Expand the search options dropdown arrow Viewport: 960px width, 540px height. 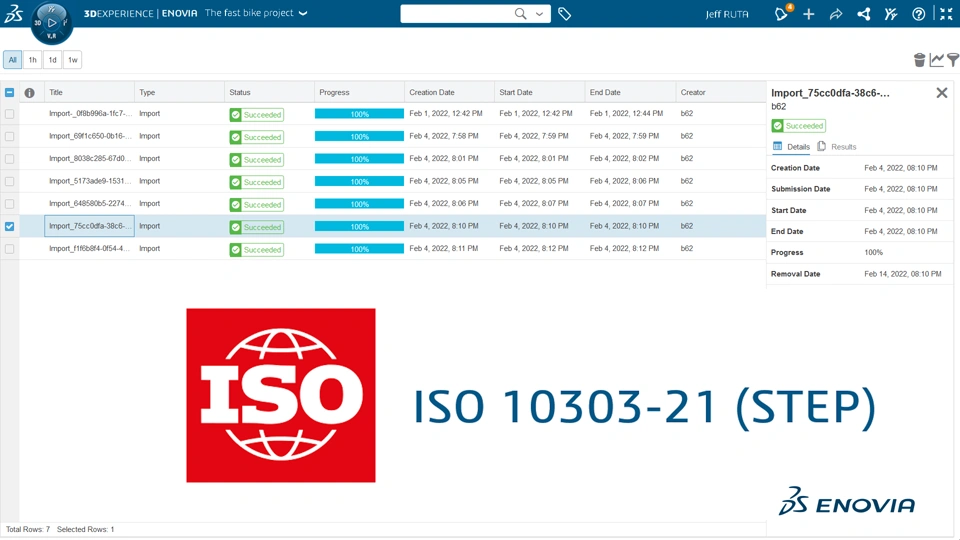point(539,13)
